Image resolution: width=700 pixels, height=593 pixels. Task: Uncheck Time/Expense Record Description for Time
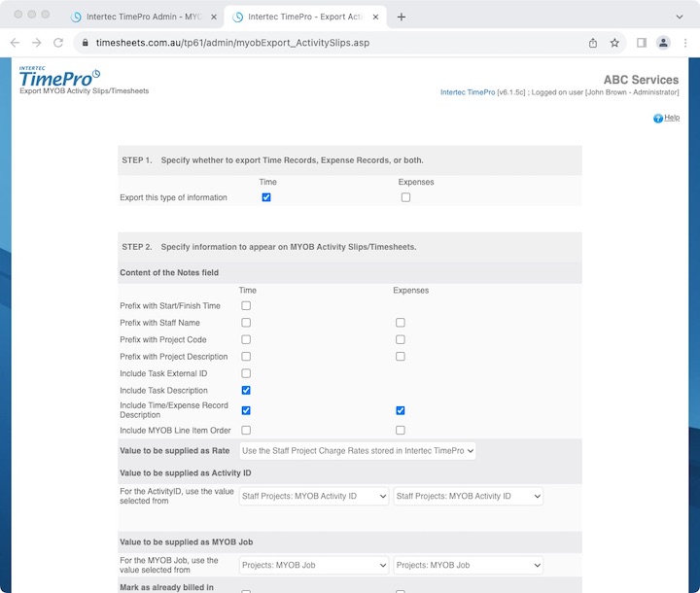tap(246, 411)
